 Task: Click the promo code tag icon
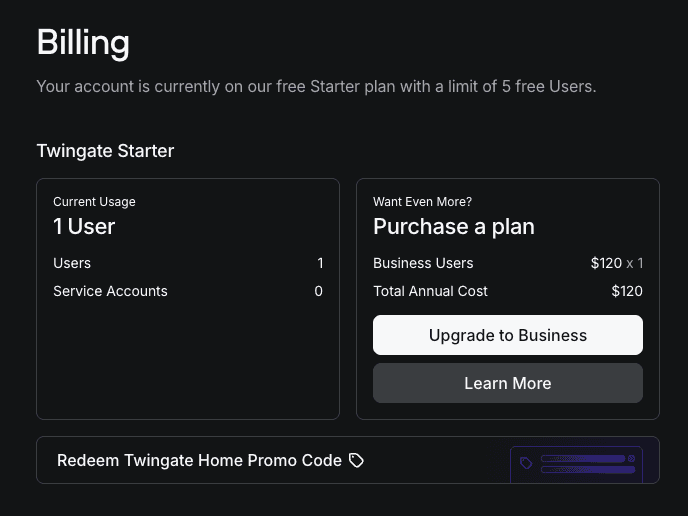tap(357, 460)
